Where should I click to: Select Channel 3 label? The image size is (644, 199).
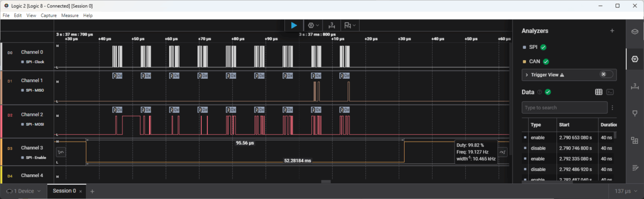(x=32, y=148)
